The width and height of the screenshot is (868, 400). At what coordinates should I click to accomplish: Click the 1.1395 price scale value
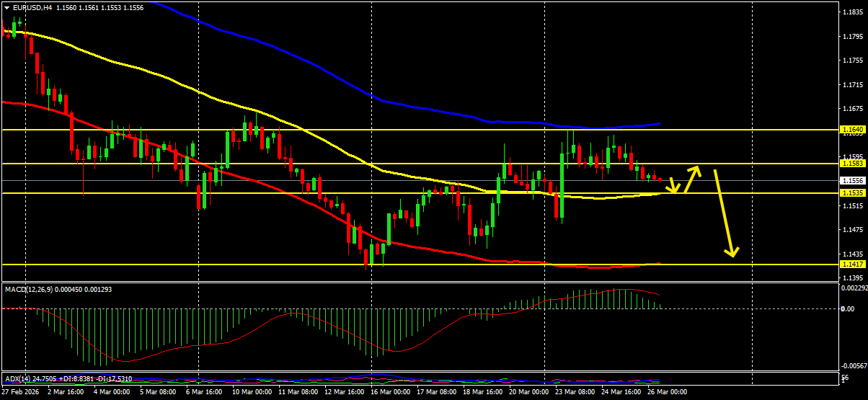[852, 277]
